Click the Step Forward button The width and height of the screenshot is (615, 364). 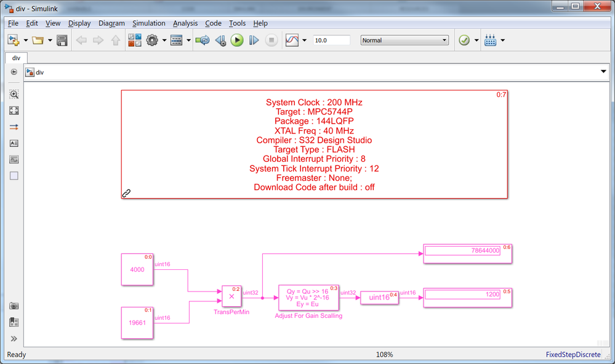(x=254, y=40)
